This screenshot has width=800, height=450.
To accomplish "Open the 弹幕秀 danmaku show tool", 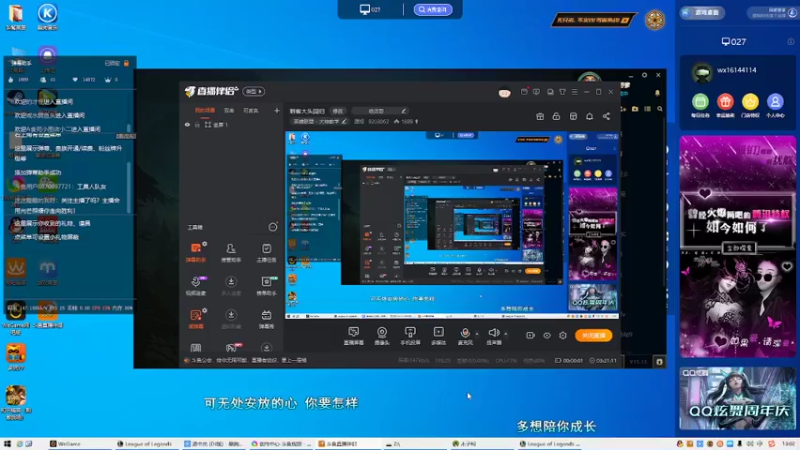I will tap(266, 319).
